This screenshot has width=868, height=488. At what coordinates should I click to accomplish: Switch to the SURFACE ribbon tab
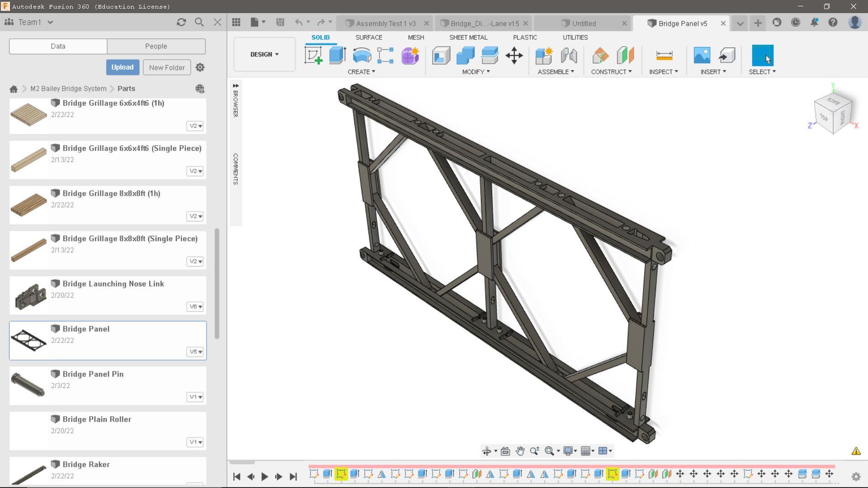tap(368, 38)
